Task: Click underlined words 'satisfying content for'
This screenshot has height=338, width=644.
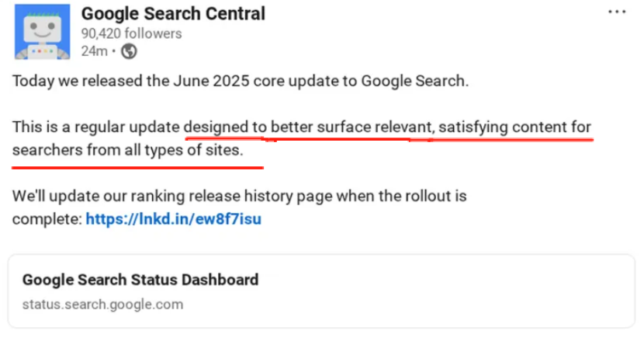Action: (500, 127)
